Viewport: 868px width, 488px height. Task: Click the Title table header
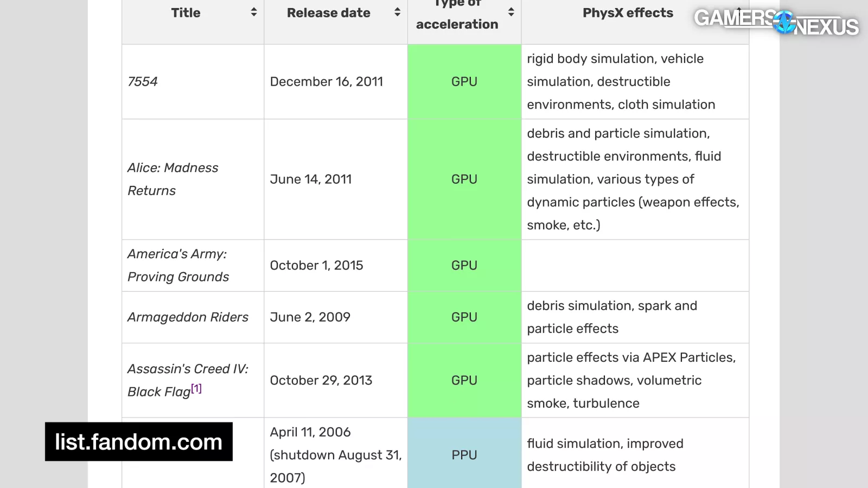pos(186,12)
